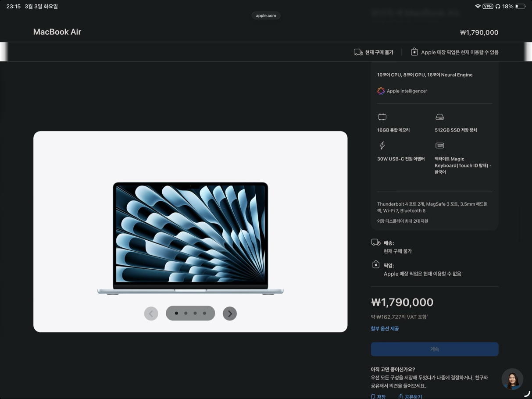This screenshot has width=532, height=399.
Task: Select the fourth gallery pagination dot
Action: pos(204,313)
